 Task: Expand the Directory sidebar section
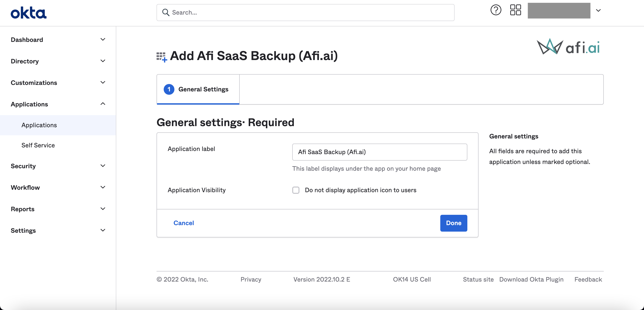point(103,61)
